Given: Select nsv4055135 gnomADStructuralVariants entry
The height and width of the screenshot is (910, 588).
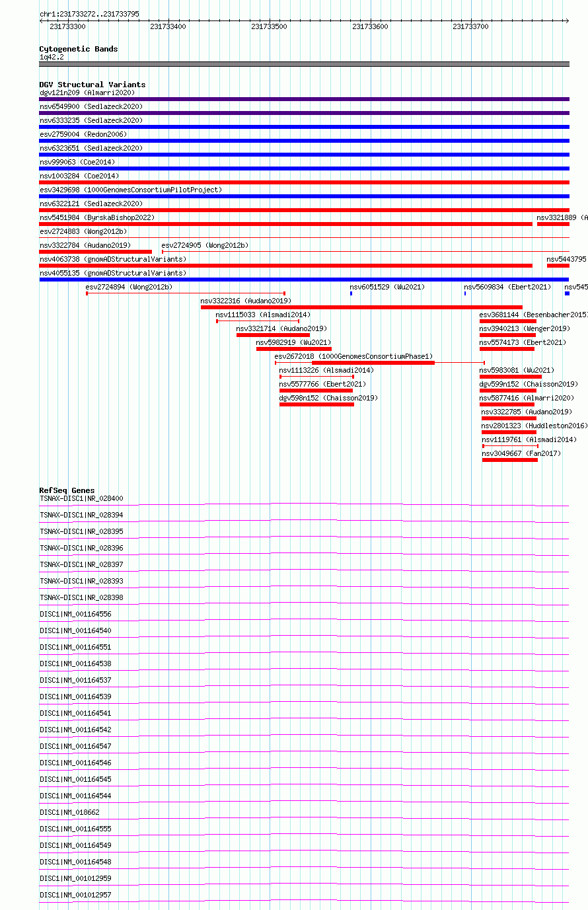Looking at the screenshot, I should [304, 280].
